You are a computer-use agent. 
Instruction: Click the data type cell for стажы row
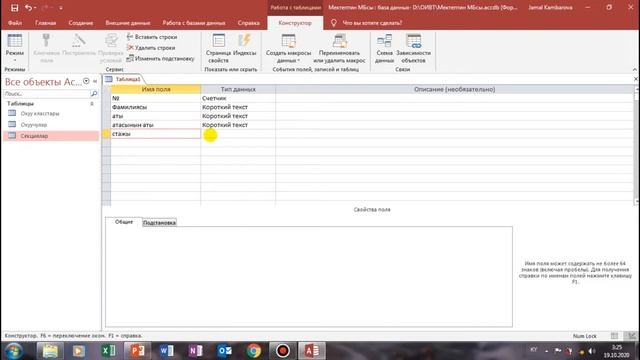238,134
